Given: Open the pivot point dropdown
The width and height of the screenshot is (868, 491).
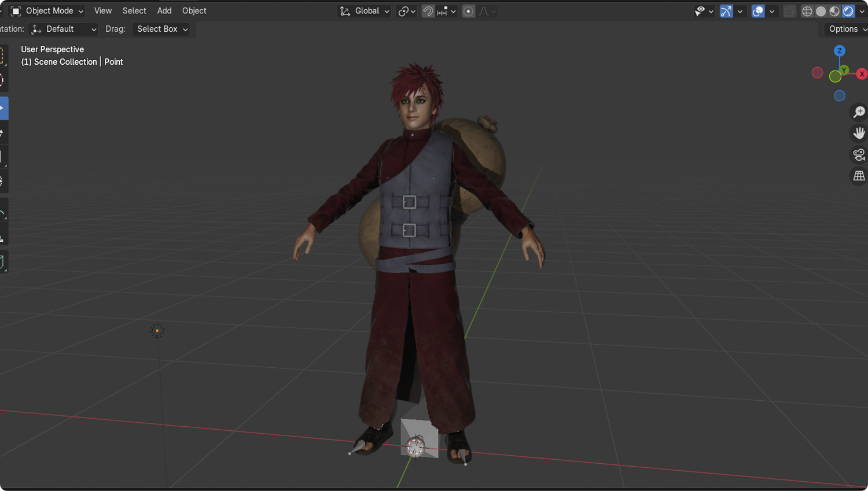Looking at the screenshot, I should coord(407,11).
